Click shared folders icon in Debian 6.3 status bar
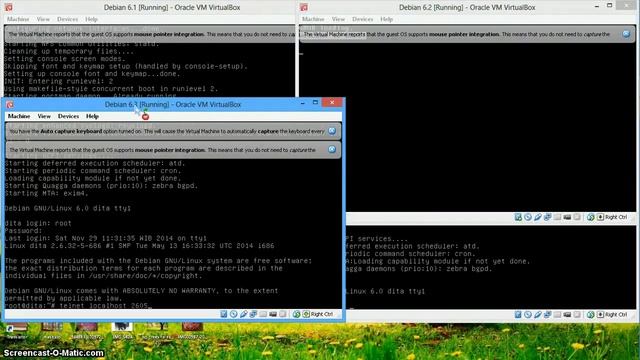640x360 pixels. [x=263, y=314]
